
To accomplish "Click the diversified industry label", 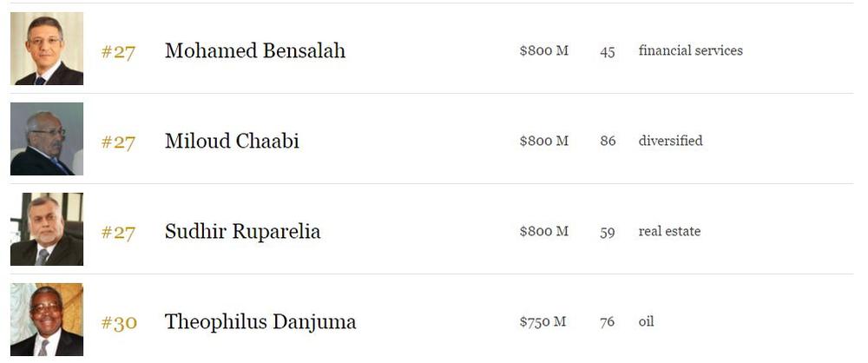I will point(670,141).
